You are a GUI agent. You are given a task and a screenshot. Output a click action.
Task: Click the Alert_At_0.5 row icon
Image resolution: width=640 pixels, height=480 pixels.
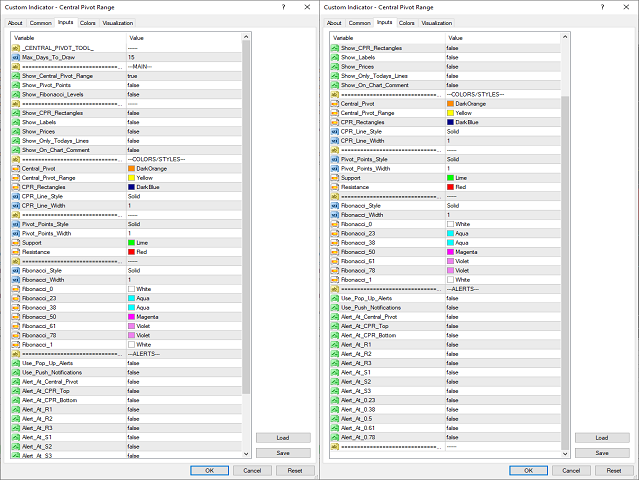(335, 419)
